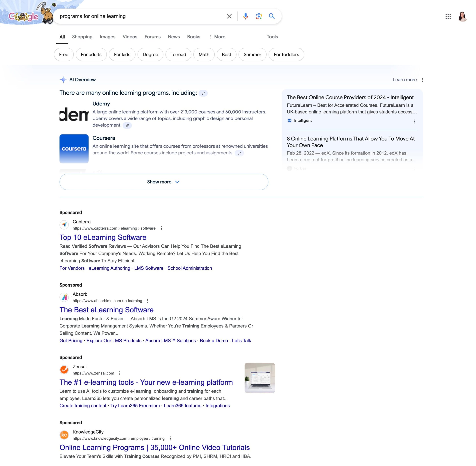Expand the AI Overview Show more section
The image size is (476, 466).
[x=164, y=181]
